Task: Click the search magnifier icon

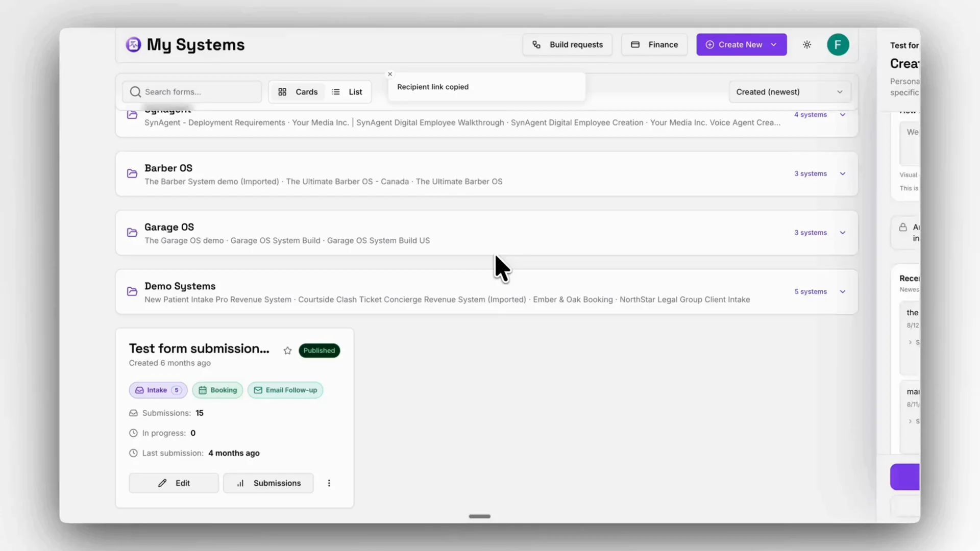Action: [x=135, y=92]
